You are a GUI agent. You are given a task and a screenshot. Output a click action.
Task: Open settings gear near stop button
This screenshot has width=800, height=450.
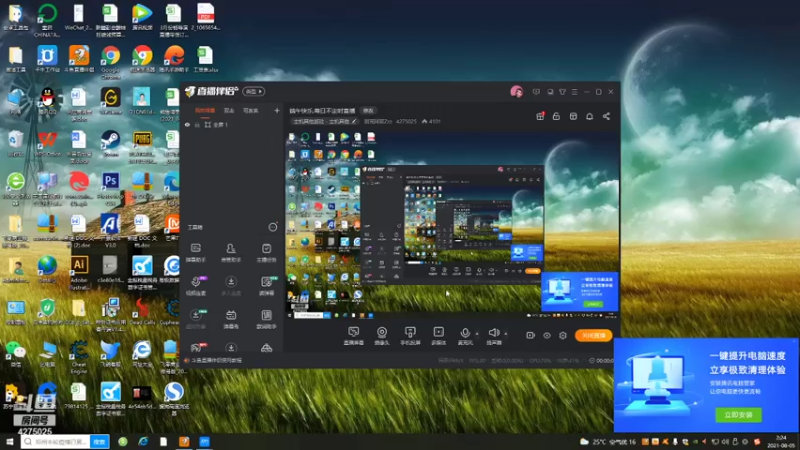[x=563, y=335]
